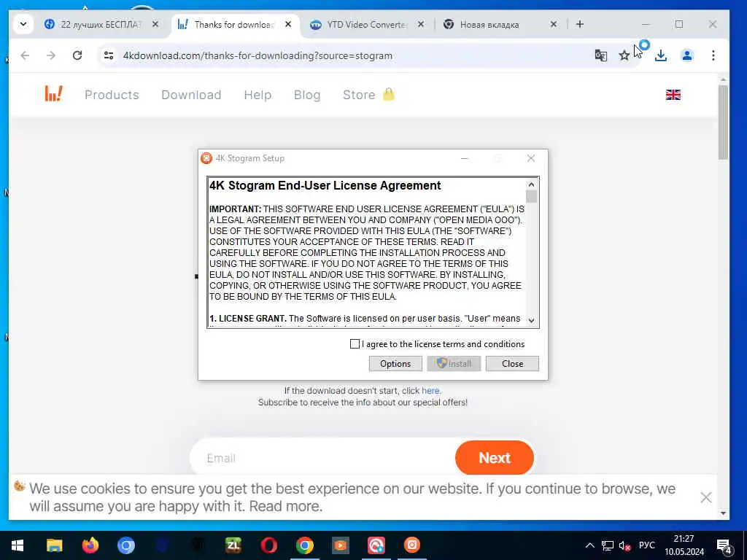Screen dimensions: 747x560
Task: Click the muted volume tray icon
Action: [624, 545]
